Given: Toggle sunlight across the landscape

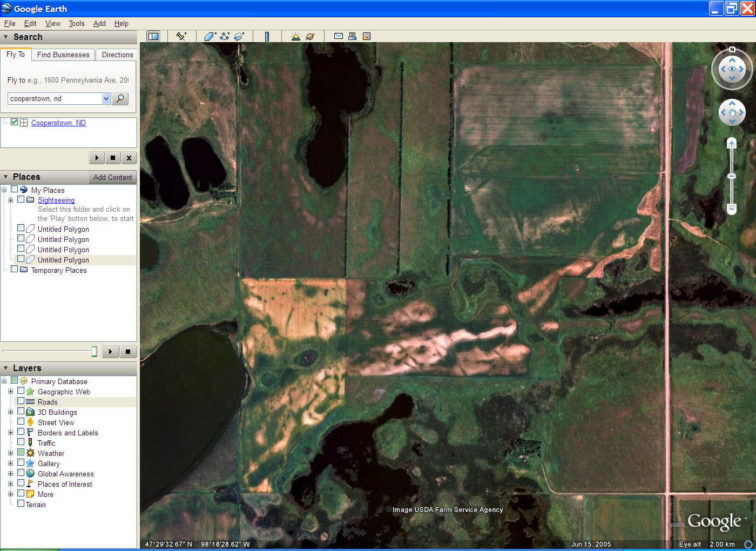Looking at the screenshot, I should 296,36.
